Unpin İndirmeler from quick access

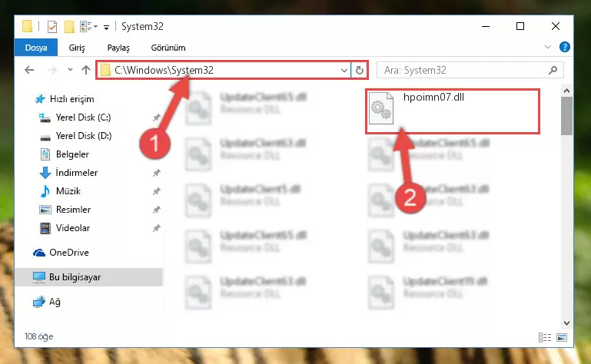coord(157,173)
